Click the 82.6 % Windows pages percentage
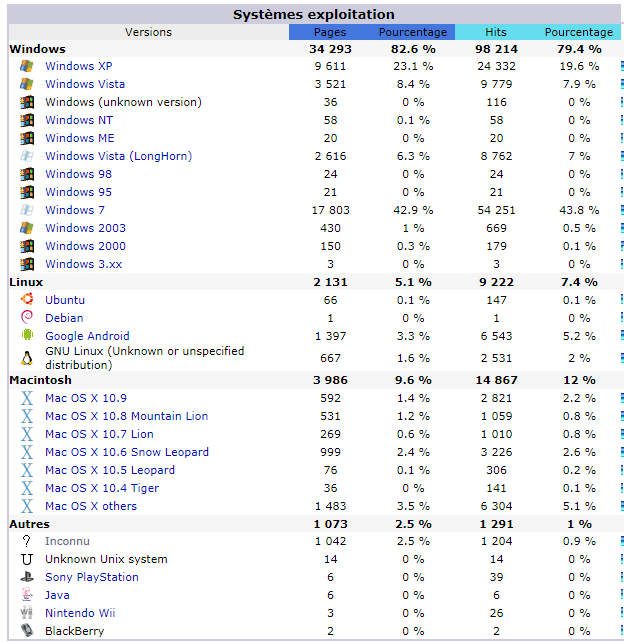 click(413, 49)
